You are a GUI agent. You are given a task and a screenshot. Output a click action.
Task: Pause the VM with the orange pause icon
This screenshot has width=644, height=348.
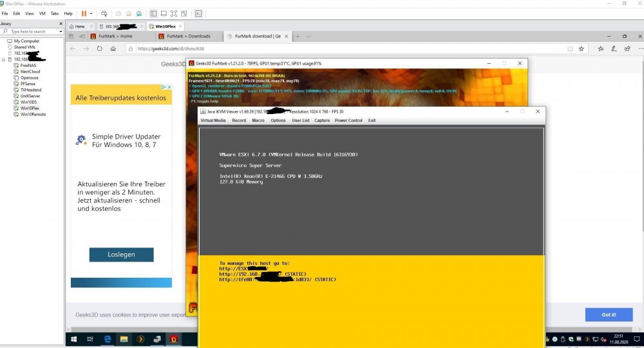tap(84, 14)
